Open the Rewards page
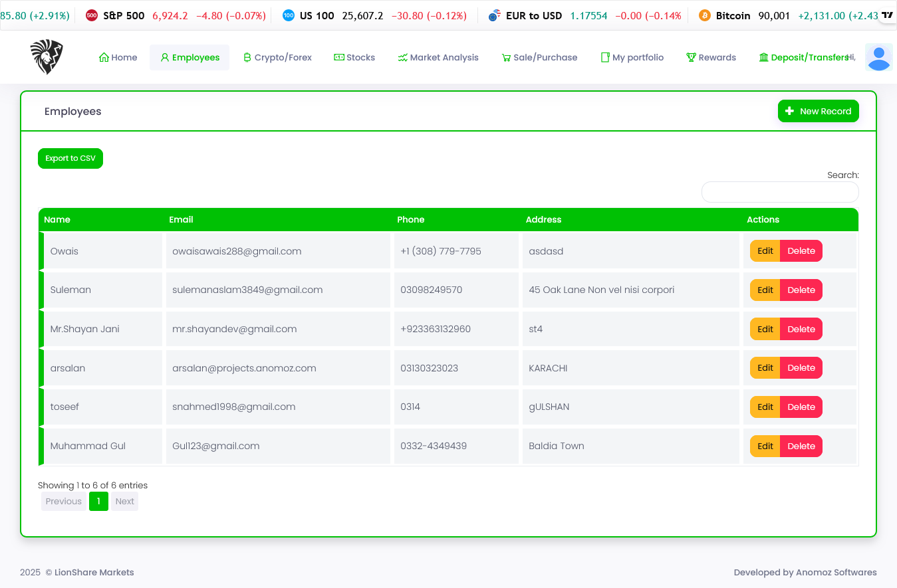The height and width of the screenshot is (588, 897). [x=711, y=58]
